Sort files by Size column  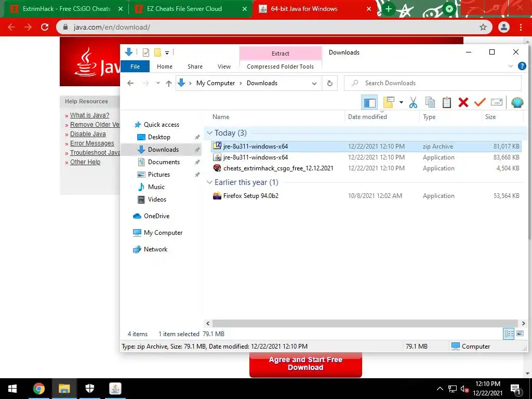[490, 117]
